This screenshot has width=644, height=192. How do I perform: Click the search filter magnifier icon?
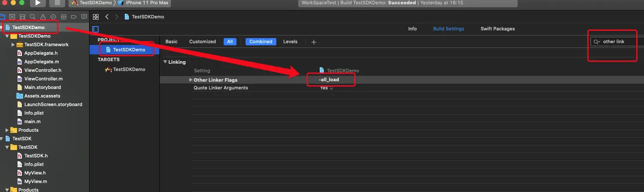click(597, 41)
